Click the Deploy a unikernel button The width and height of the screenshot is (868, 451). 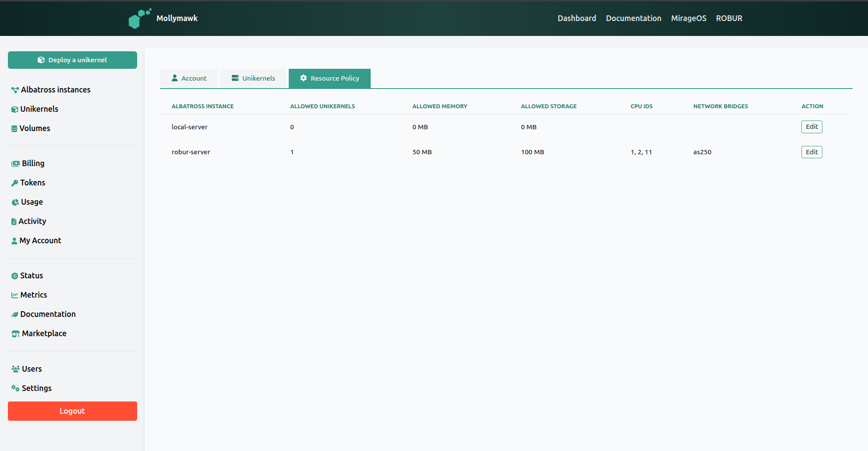click(x=72, y=60)
